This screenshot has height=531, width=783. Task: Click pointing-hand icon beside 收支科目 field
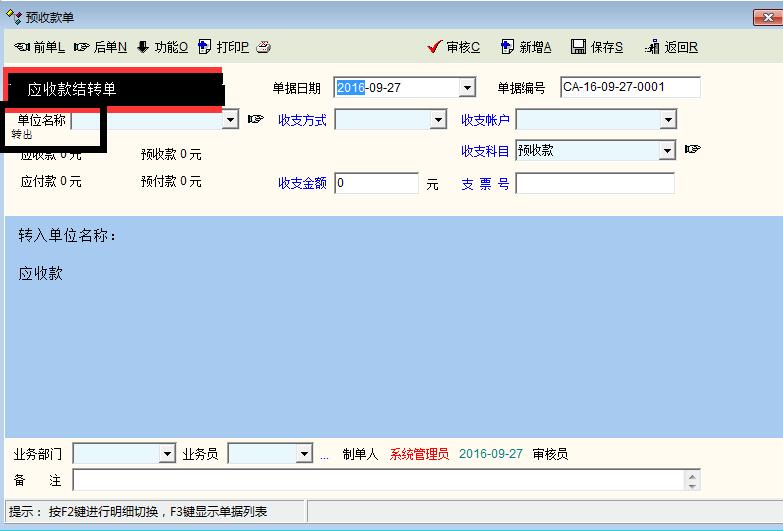click(693, 150)
